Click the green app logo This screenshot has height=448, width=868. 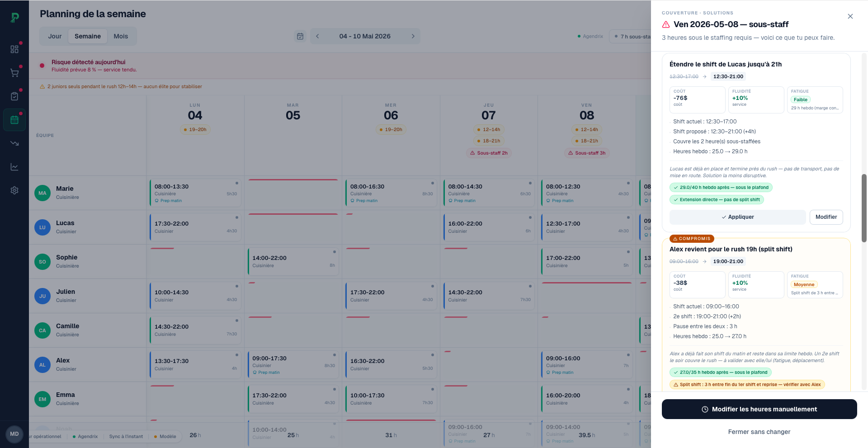14,17
